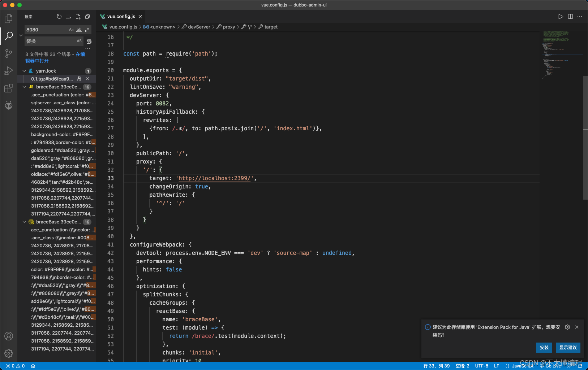Click the errors and warnings status indicator
Viewport: 588px width, 370px height.
tap(15, 366)
